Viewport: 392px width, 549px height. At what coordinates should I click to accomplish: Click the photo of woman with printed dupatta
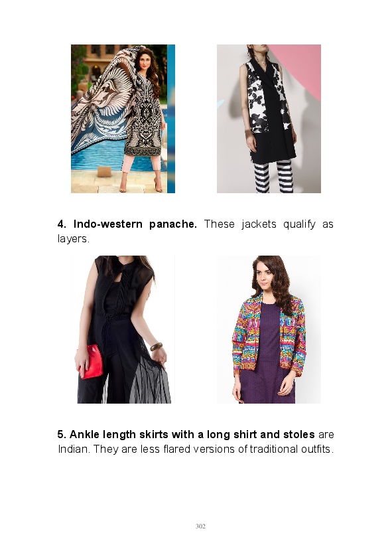[123, 119]
